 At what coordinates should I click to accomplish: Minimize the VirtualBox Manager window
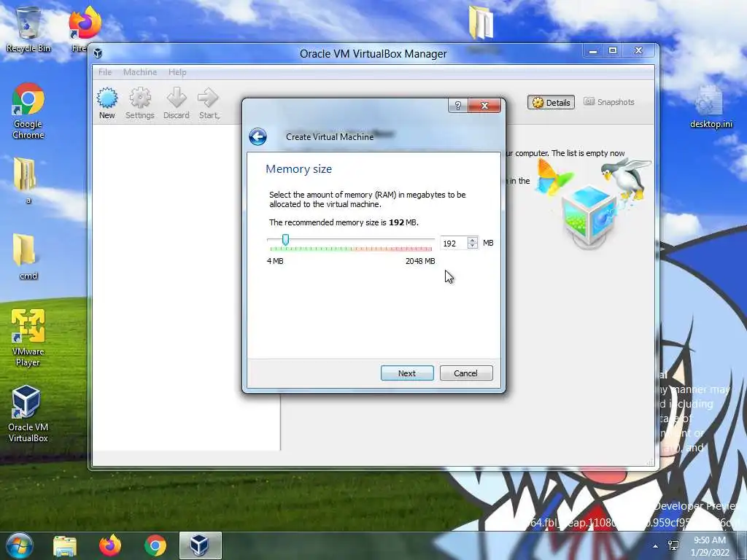coord(593,50)
